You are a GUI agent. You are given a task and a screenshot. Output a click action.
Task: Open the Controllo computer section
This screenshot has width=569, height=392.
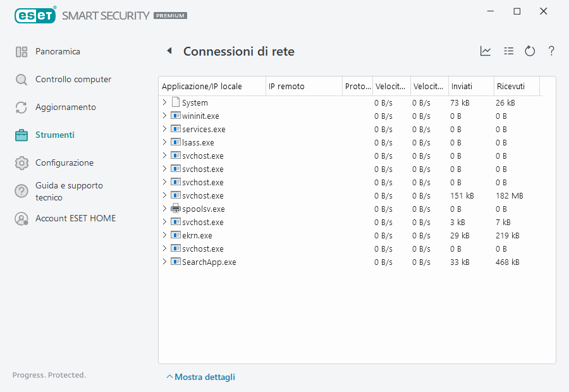tap(73, 80)
